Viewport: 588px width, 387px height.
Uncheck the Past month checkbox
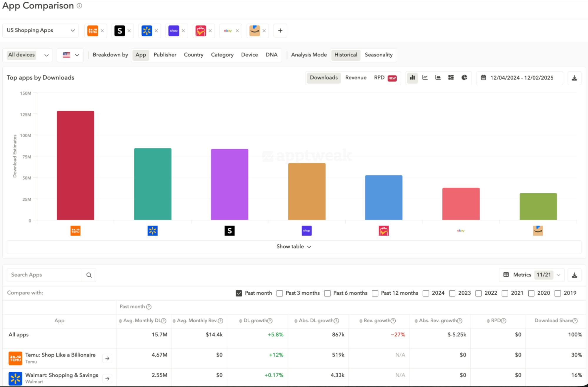click(x=239, y=293)
